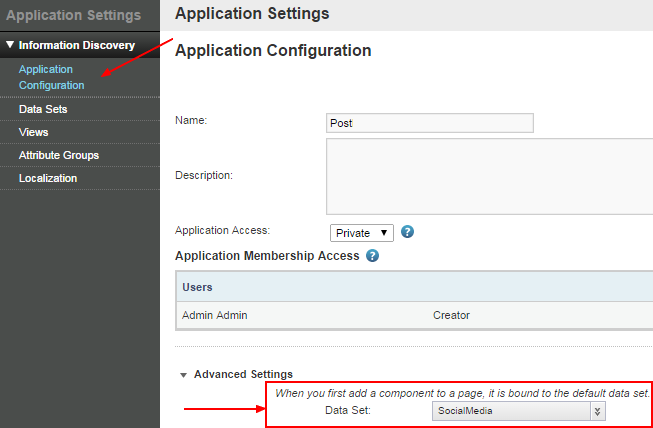
Task: Open the Application Access Private dropdown
Action: click(x=362, y=233)
